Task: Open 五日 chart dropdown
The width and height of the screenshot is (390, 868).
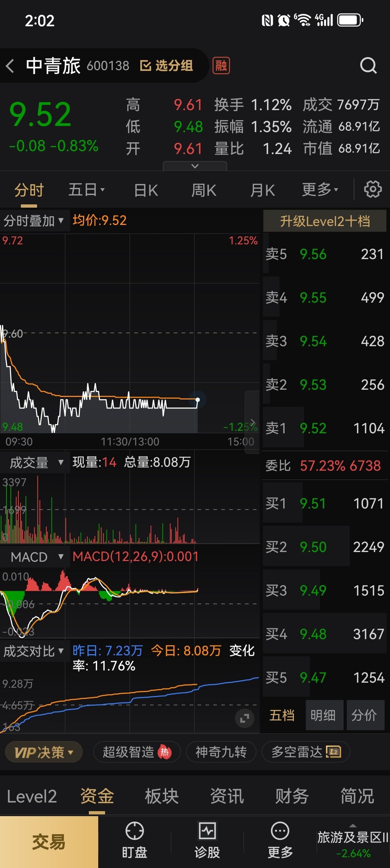Action: click(x=86, y=190)
